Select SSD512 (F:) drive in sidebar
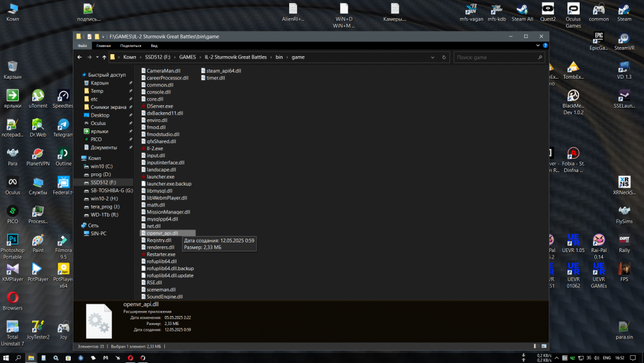The width and height of the screenshot is (644, 363). (102, 182)
